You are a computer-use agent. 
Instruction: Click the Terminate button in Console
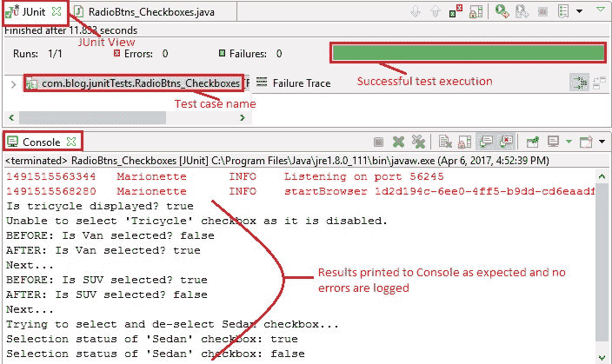378,142
